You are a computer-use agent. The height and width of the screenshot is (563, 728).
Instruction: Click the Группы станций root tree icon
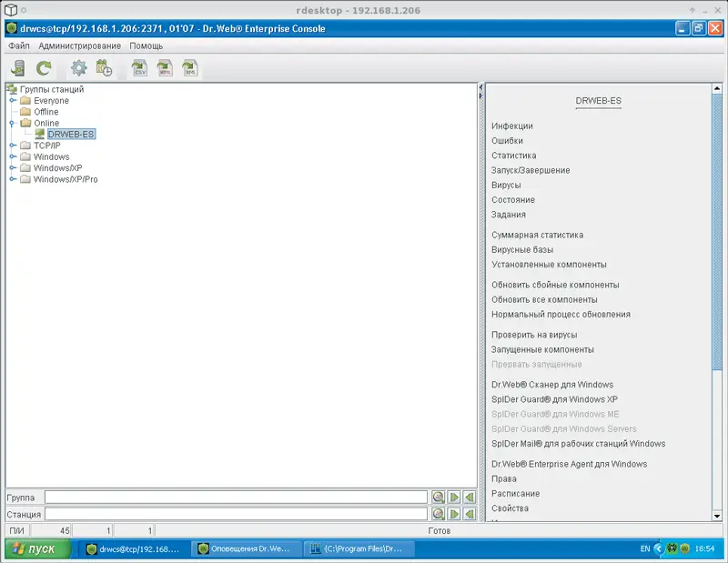(x=13, y=89)
